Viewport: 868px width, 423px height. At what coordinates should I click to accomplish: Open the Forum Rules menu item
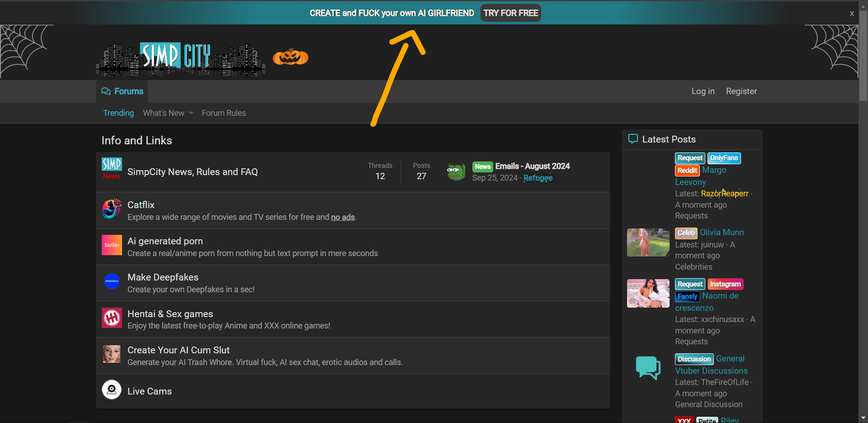point(224,113)
